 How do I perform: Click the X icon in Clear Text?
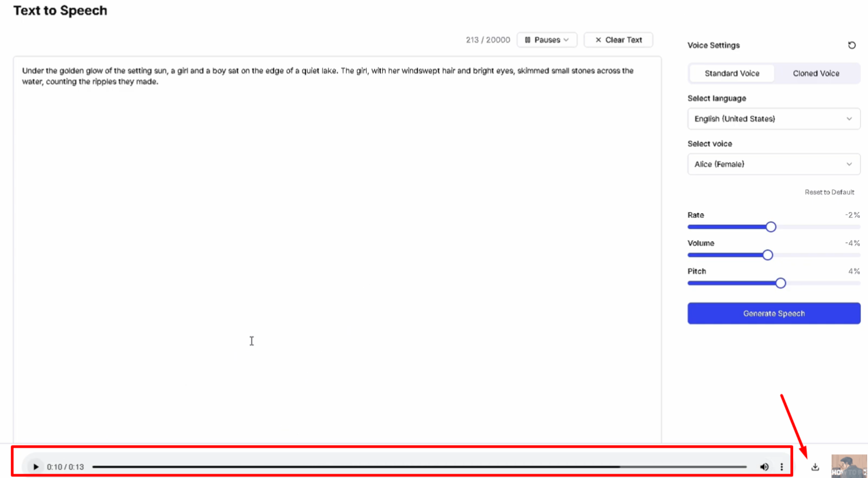[x=598, y=40]
